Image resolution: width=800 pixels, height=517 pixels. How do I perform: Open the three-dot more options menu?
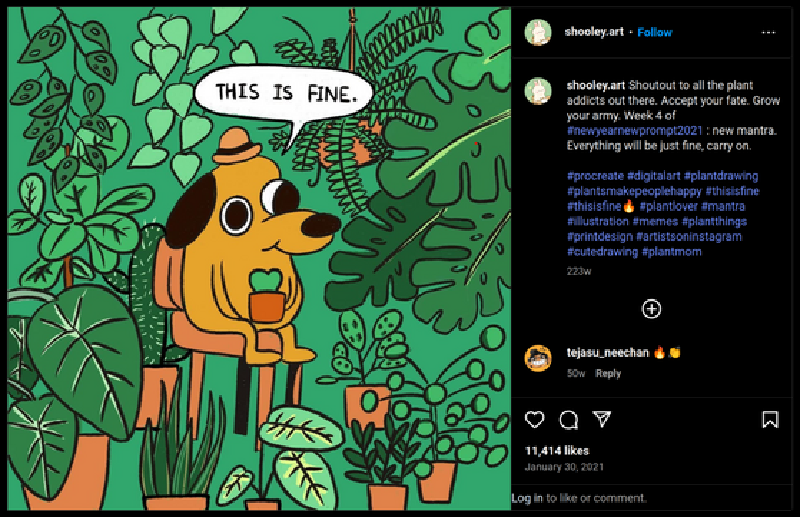768,32
